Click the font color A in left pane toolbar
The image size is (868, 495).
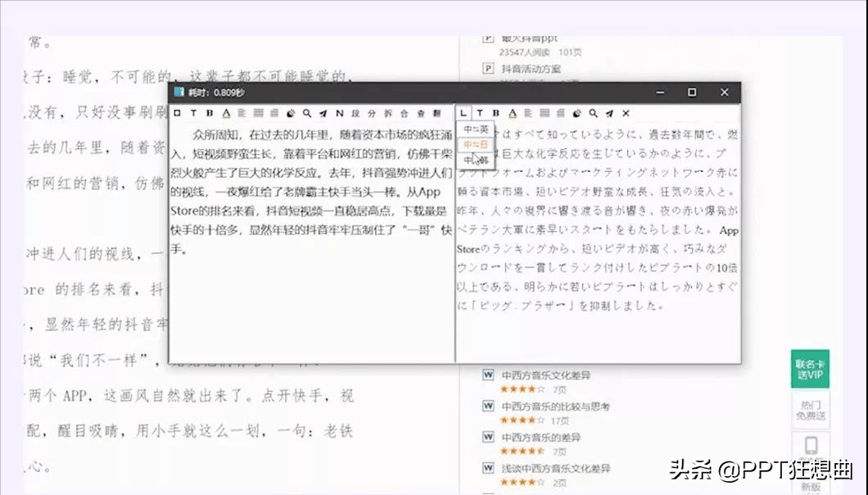point(226,113)
